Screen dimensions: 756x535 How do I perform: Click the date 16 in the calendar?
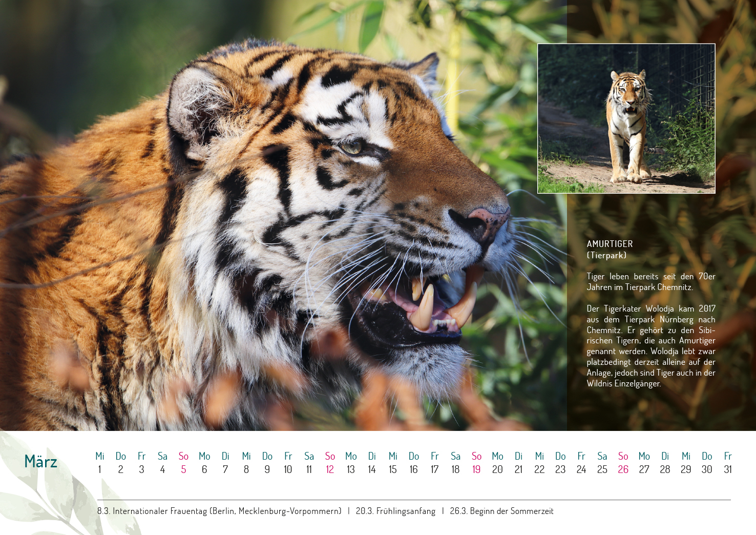[x=414, y=469]
